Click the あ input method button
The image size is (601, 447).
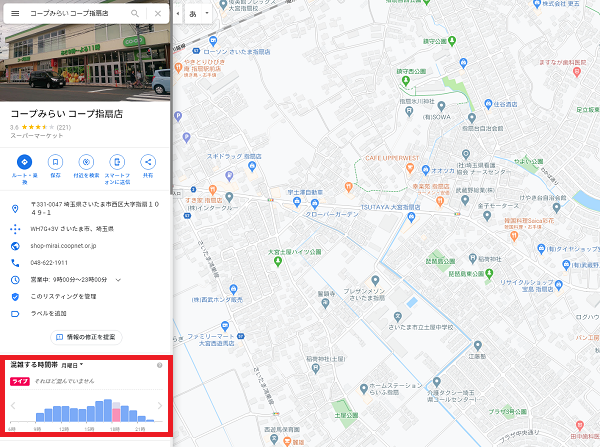193,14
